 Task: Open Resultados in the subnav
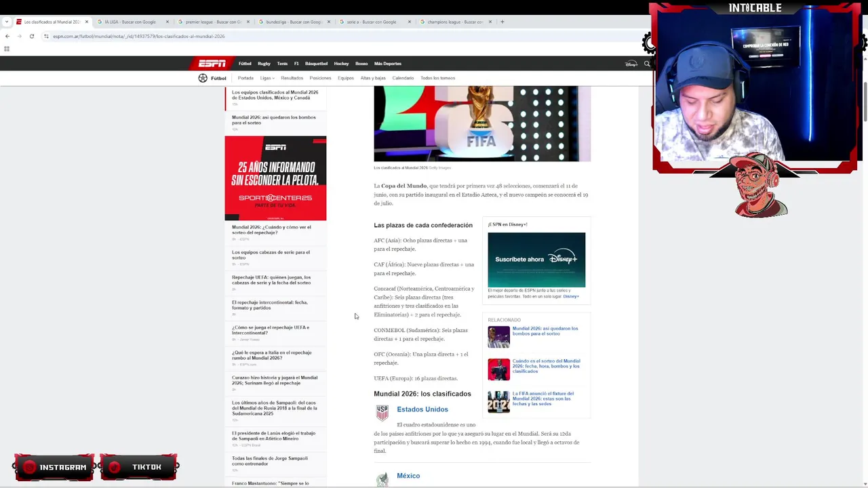pyautogui.click(x=292, y=78)
